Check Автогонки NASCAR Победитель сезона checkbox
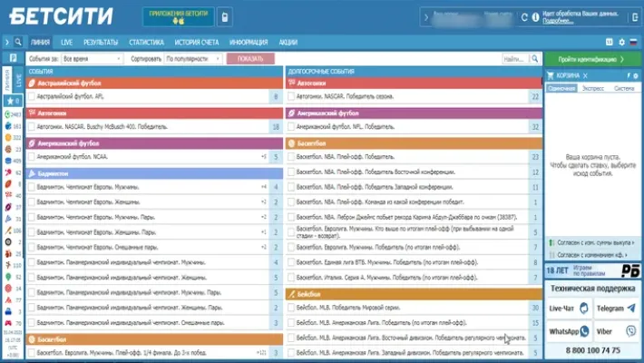Image resolution: width=644 pixels, height=363 pixels. pyautogui.click(x=291, y=96)
